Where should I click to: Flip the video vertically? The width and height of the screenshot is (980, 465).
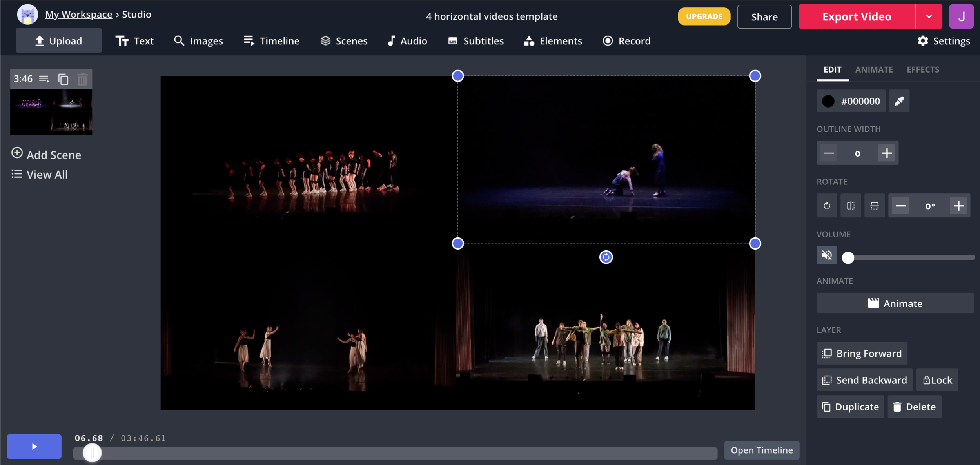[874, 206]
